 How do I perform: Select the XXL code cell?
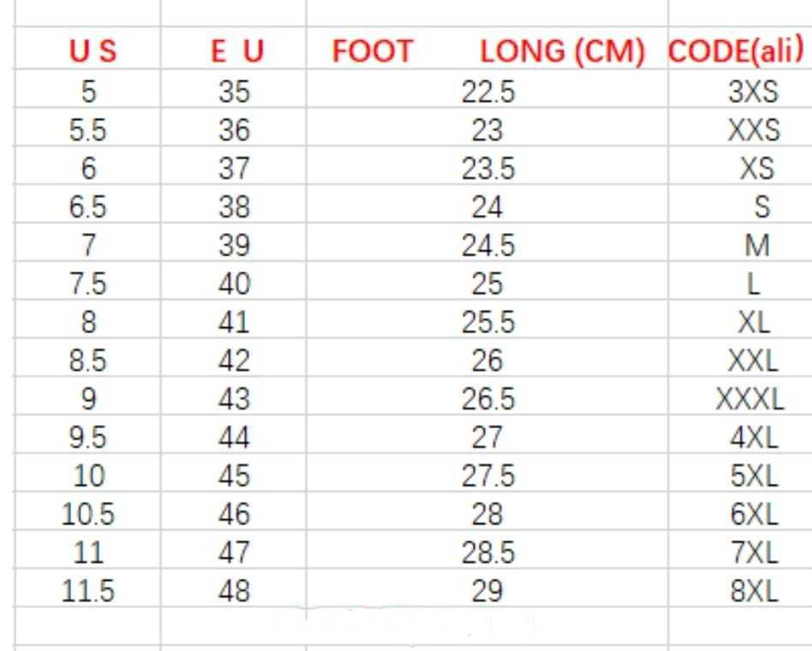coord(754,361)
